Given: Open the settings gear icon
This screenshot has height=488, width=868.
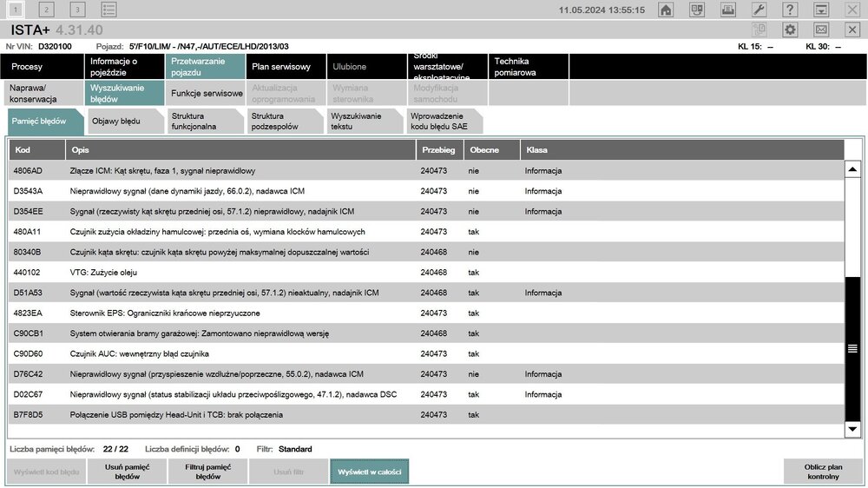Looking at the screenshot, I should pos(790,30).
